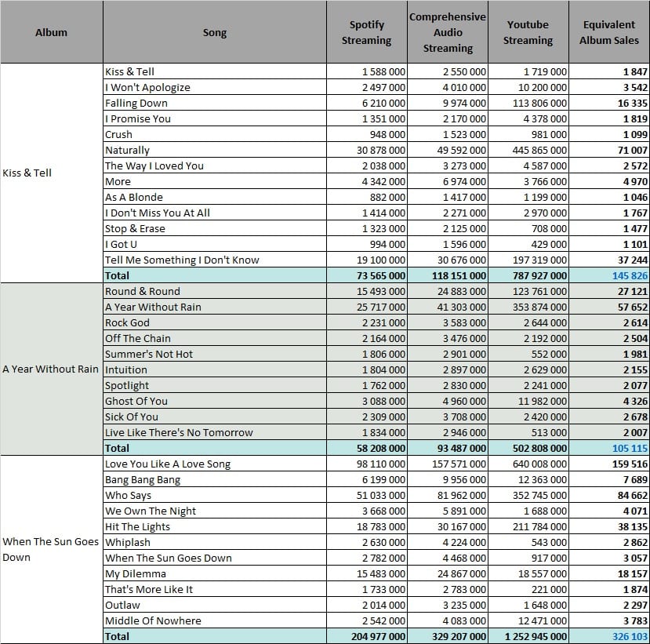
Task: Select the song Spotlight
Action: (215, 385)
